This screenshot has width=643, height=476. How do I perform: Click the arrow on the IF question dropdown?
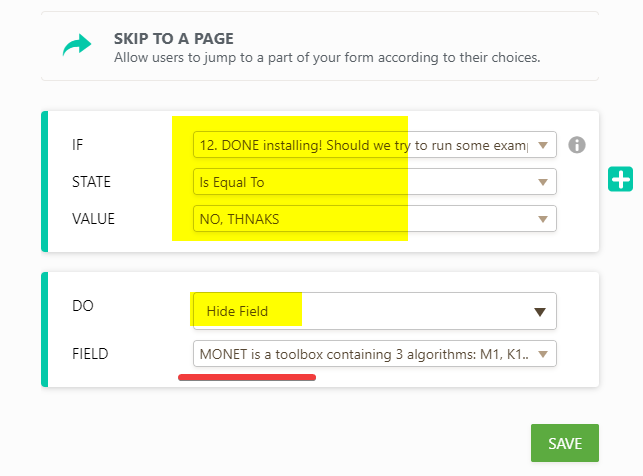542,146
